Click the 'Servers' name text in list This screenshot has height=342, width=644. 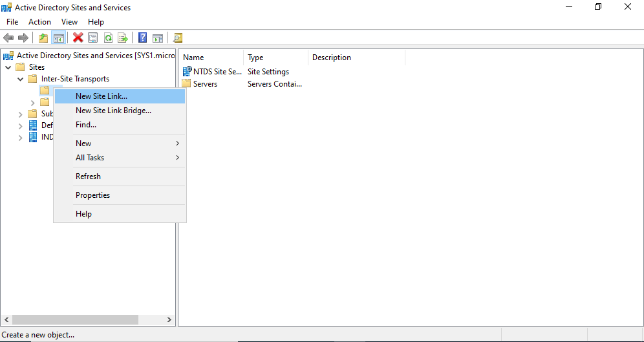click(205, 84)
